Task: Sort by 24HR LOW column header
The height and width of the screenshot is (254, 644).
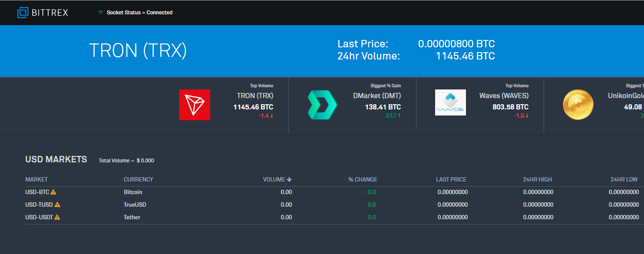Action: (624, 179)
